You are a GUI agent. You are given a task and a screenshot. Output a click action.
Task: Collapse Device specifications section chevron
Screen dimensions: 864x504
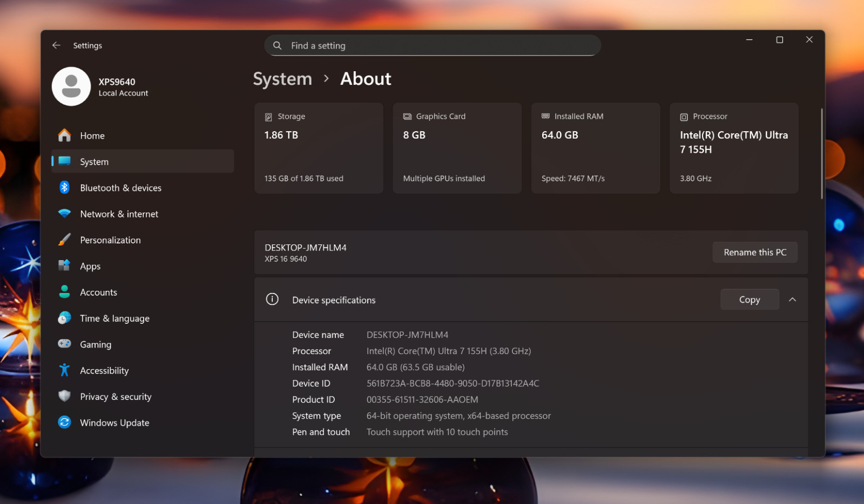coord(792,299)
